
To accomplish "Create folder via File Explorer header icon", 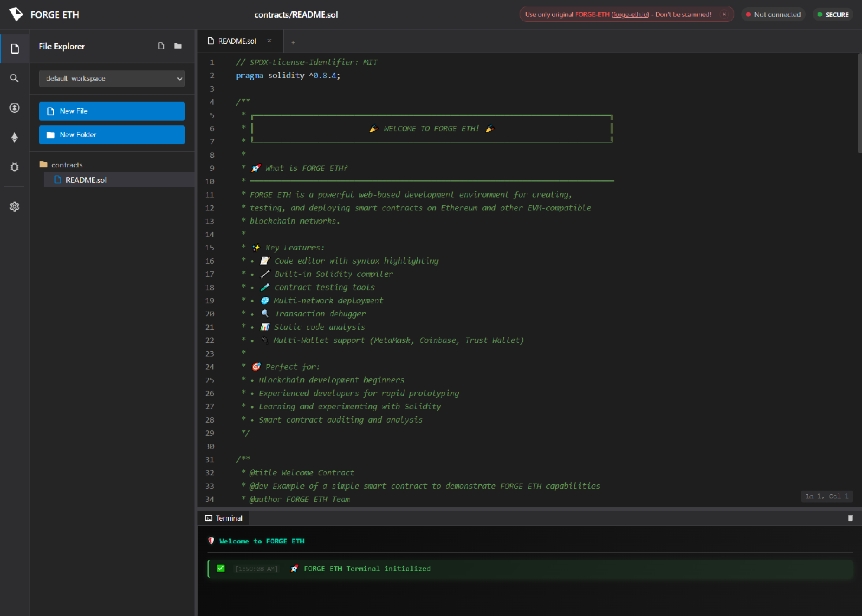I will [x=178, y=46].
